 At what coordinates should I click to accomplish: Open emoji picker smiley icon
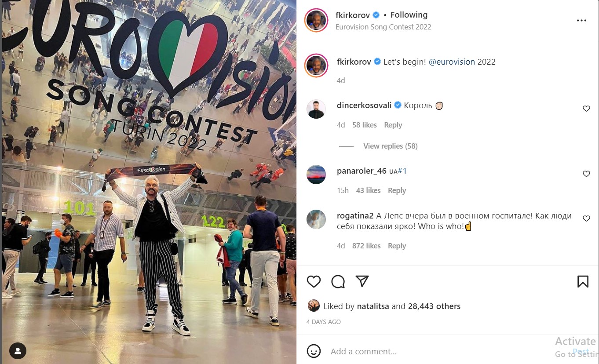[x=314, y=351]
